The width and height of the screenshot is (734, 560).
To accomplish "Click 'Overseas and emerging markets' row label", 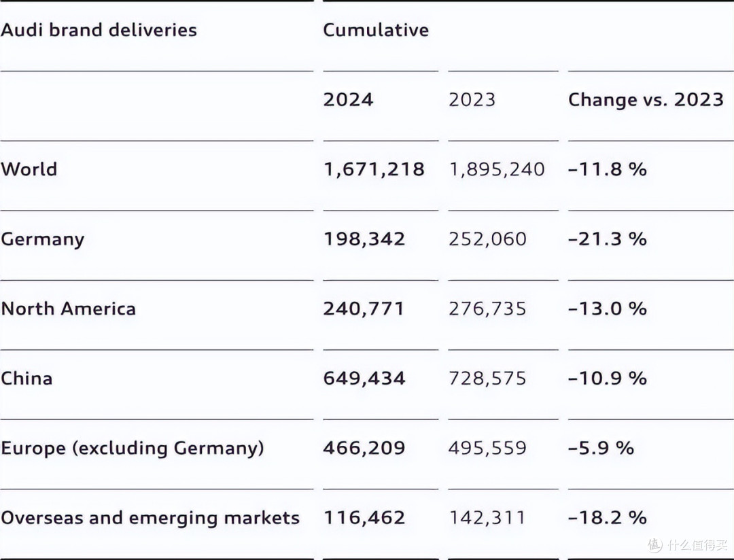I will tap(150, 519).
